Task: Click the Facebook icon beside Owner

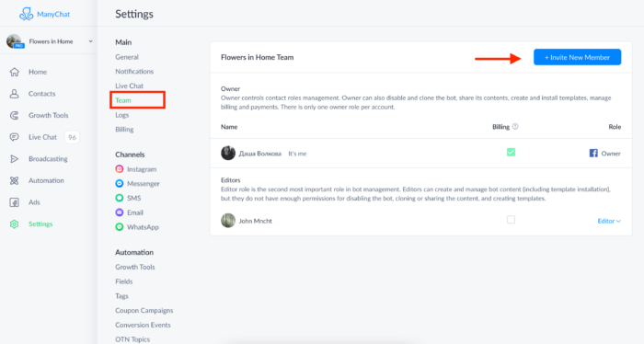Action: [x=593, y=153]
